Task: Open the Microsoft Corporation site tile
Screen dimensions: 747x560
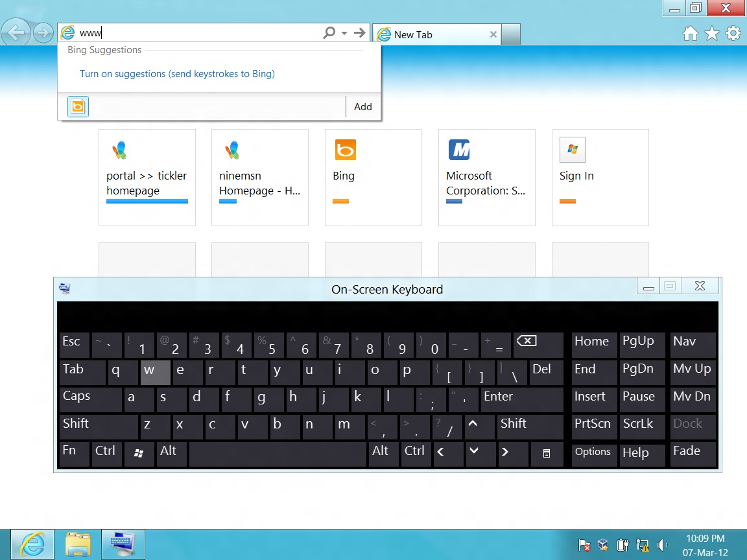Action: pyautogui.click(x=487, y=178)
